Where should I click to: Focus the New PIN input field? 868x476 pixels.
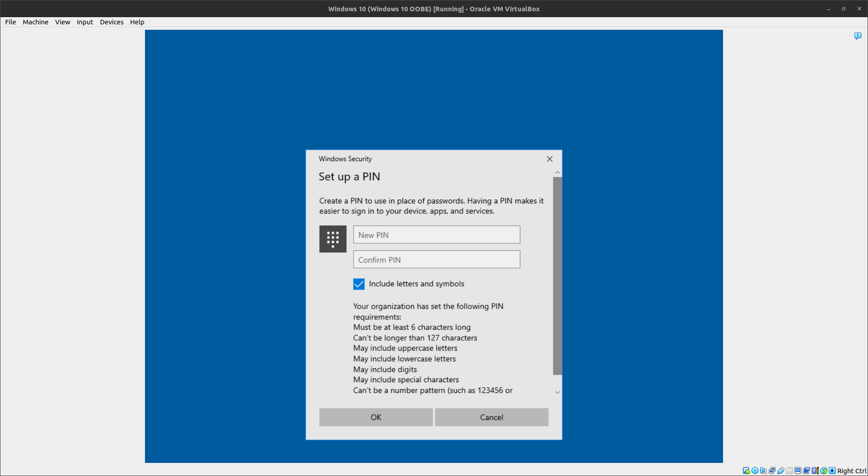(436, 235)
